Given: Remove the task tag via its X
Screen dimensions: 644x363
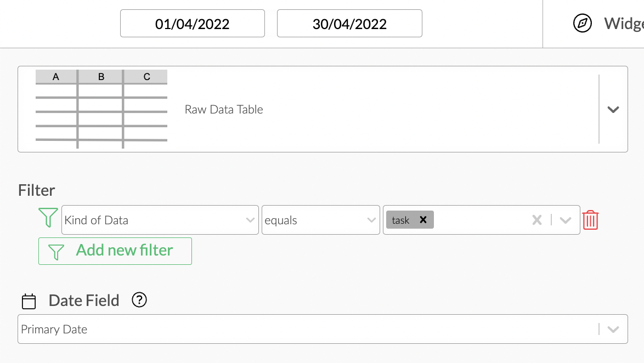Looking at the screenshot, I should point(423,219).
